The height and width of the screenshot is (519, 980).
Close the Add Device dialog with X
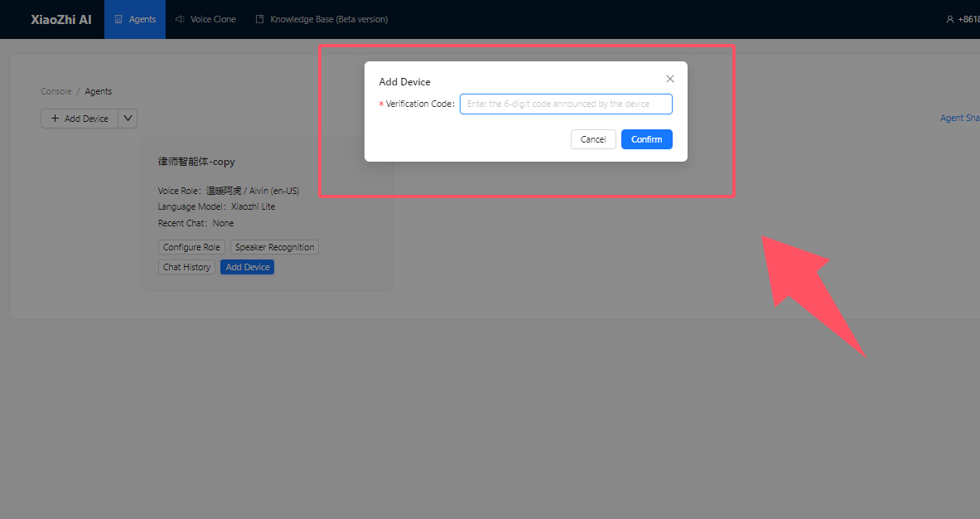pos(670,79)
